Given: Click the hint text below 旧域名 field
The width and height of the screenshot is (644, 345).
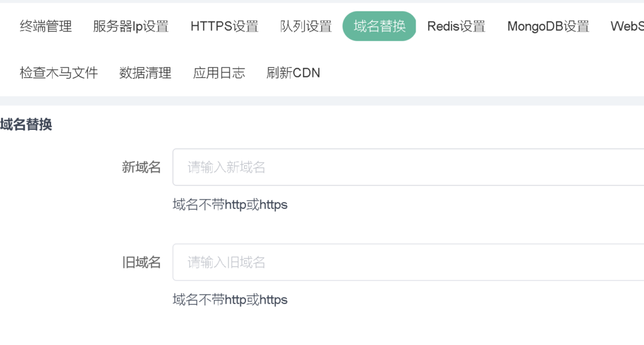Looking at the screenshot, I should coord(230,300).
